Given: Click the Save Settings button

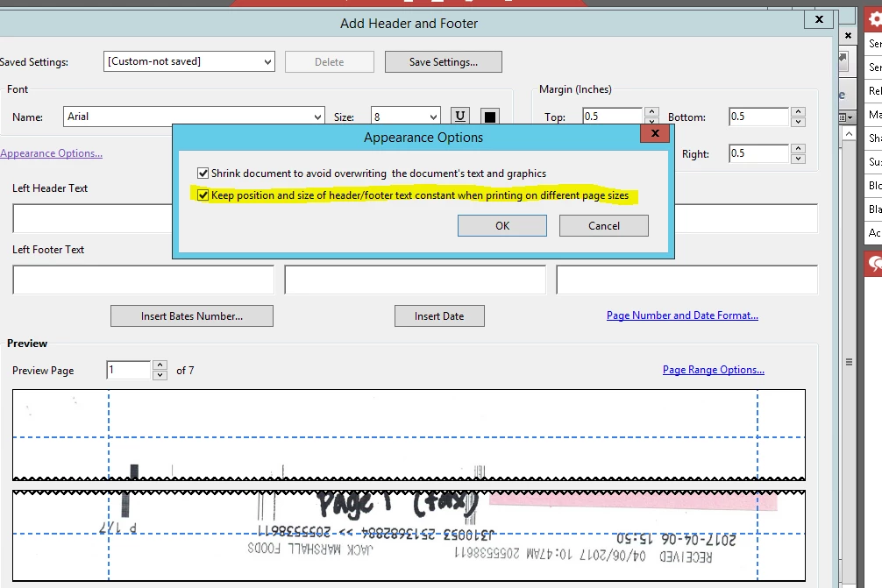Looking at the screenshot, I should tap(444, 62).
